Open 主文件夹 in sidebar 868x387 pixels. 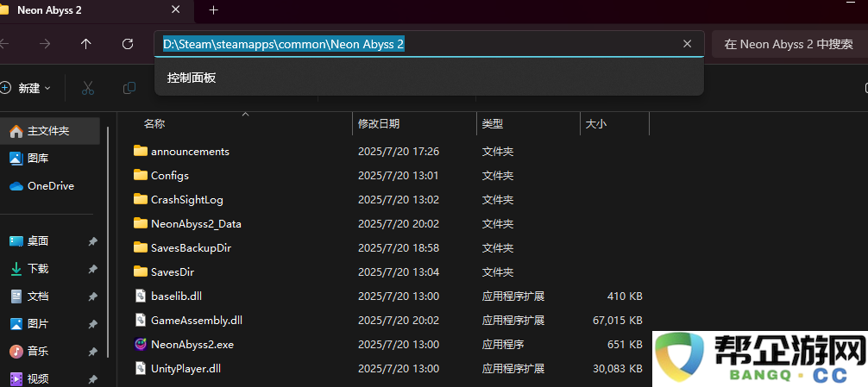pyautogui.click(x=50, y=131)
